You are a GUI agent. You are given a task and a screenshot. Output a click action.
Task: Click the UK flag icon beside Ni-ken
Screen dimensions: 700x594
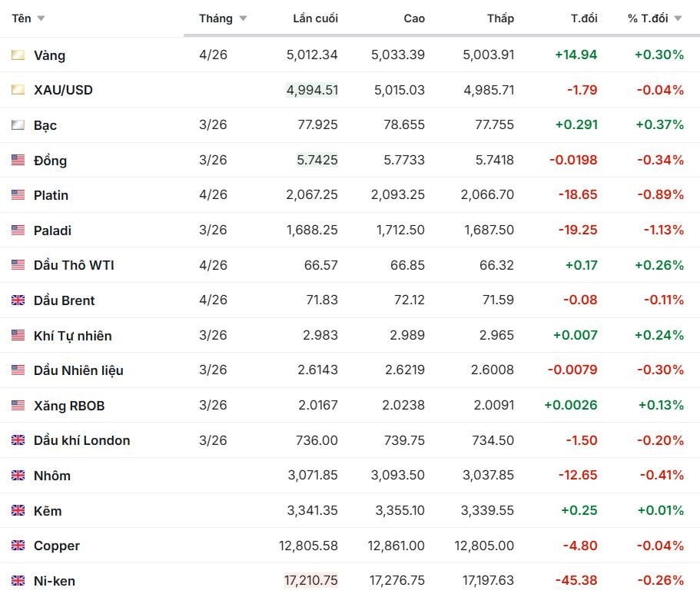[18, 581]
